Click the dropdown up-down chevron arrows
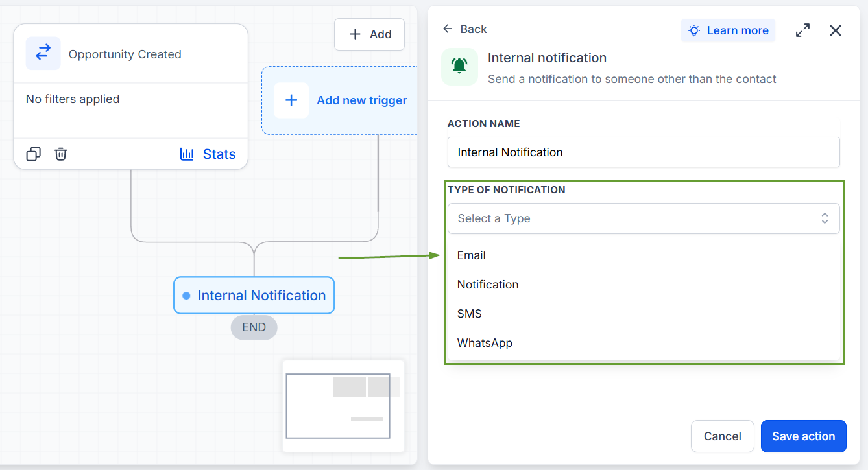The image size is (868, 470). [825, 218]
